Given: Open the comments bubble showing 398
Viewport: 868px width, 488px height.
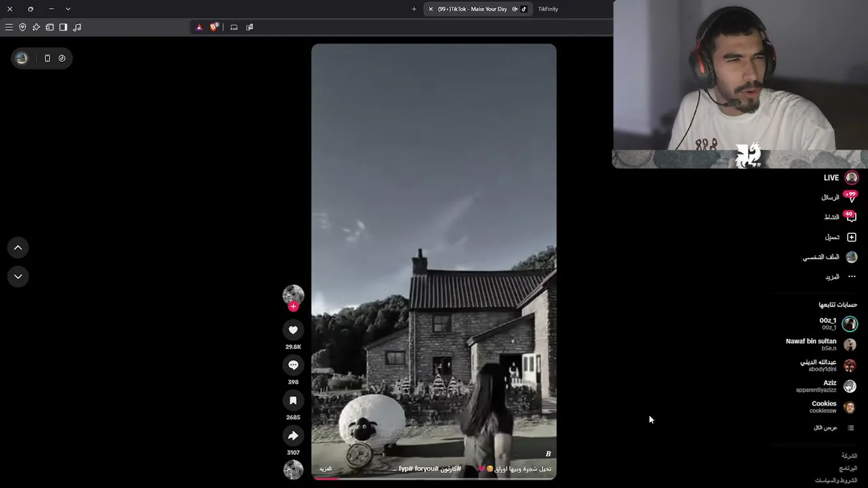Looking at the screenshot, I should pos(293,365).
